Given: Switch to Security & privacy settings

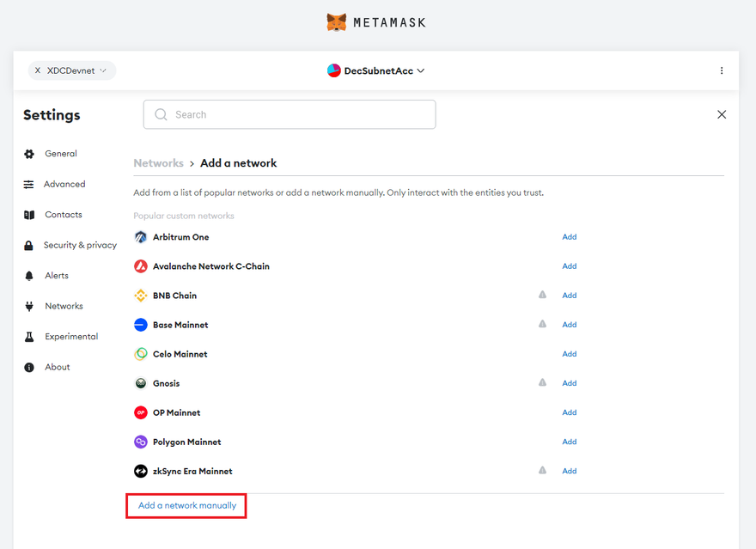Looking at the screenshot, I should click(x=80, y=245).
